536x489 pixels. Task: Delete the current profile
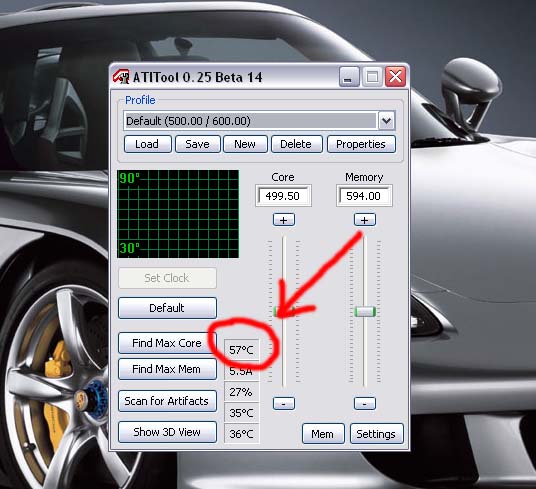tap(296, 144)
